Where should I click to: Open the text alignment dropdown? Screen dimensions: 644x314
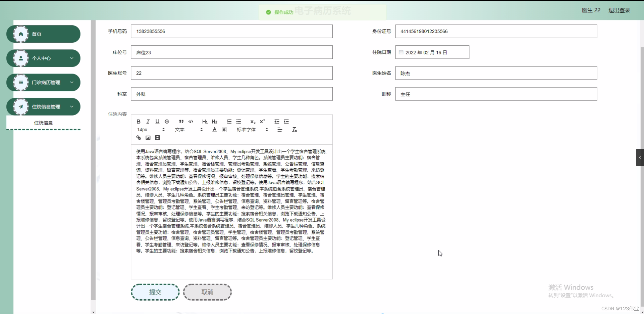click(x=280, y=130)
